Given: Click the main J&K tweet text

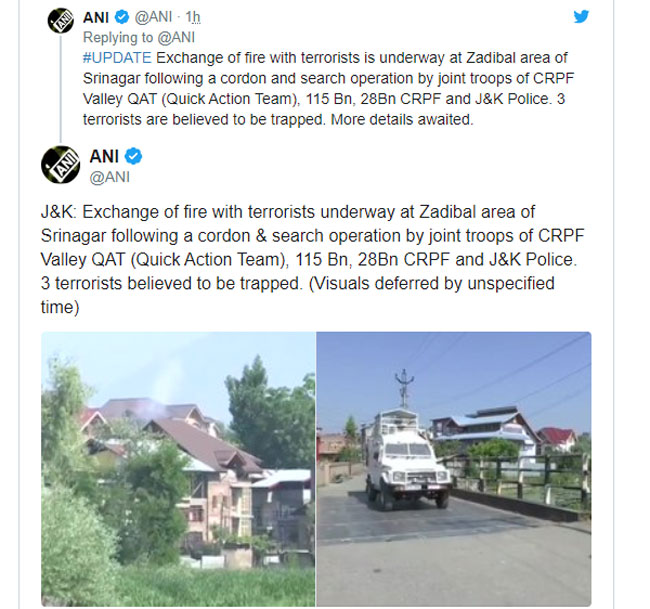Looking at the screenshot, I should [313, 260].
